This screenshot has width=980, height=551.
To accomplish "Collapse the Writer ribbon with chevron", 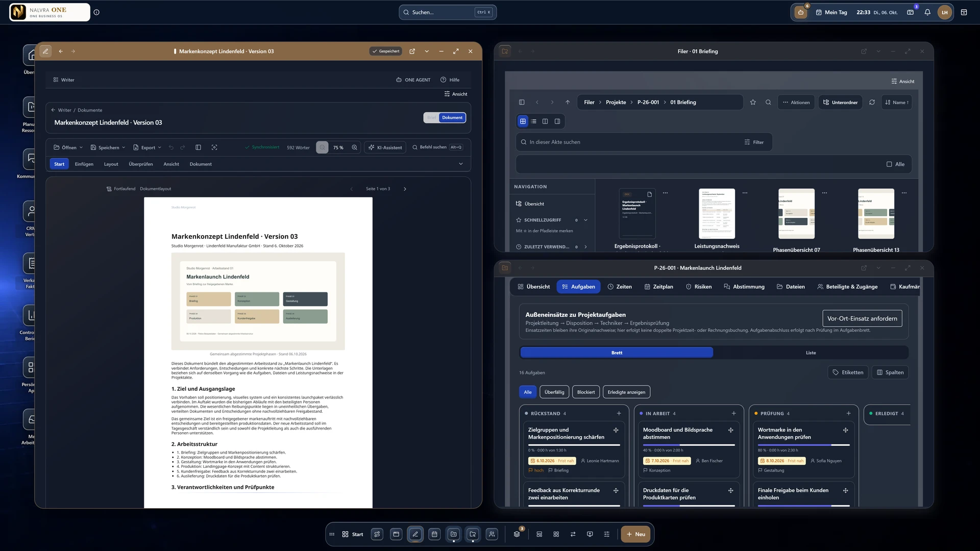I will point(461,164).
